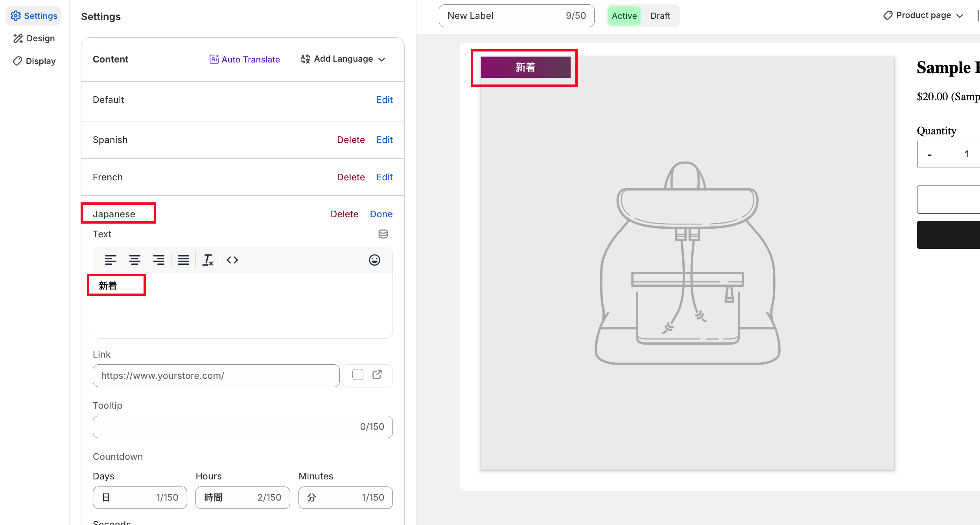
Task: Set label status to Active
Action: [624, 16]
